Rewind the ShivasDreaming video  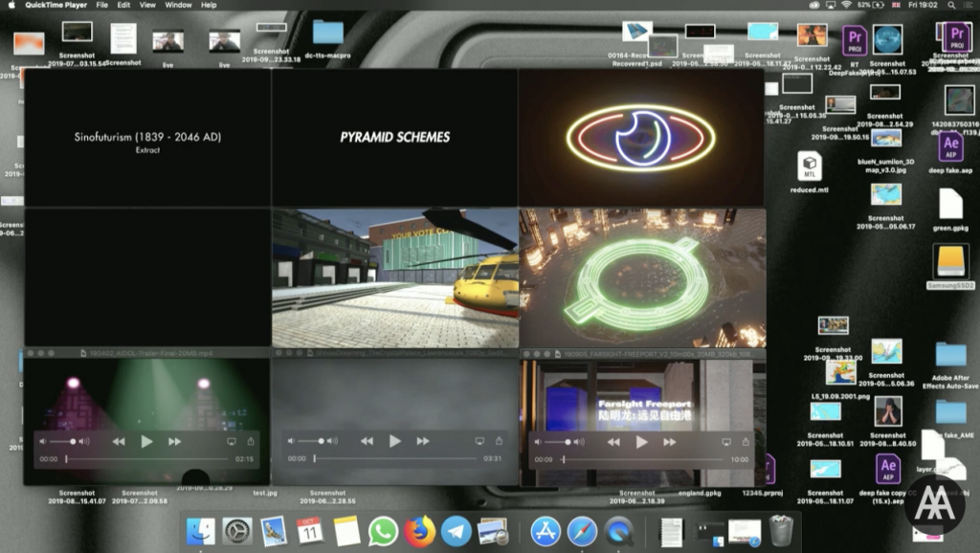(367, 441)
